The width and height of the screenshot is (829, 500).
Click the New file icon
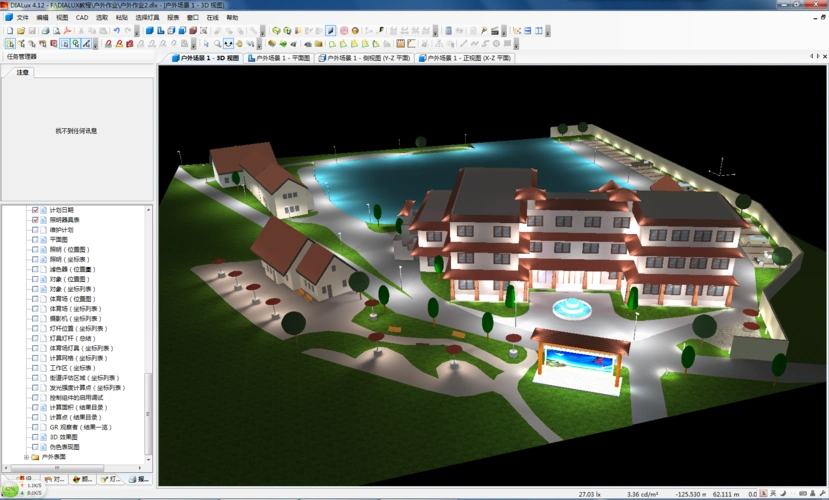9,31
